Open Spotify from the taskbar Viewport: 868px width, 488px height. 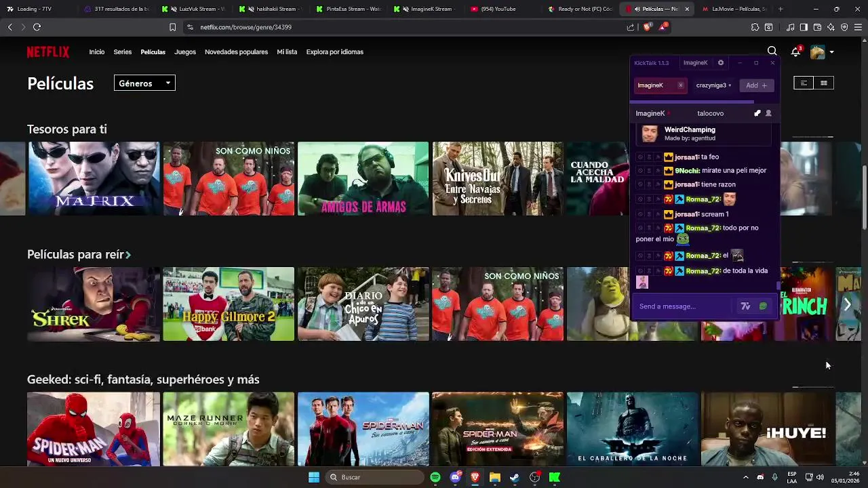point(435,477)
